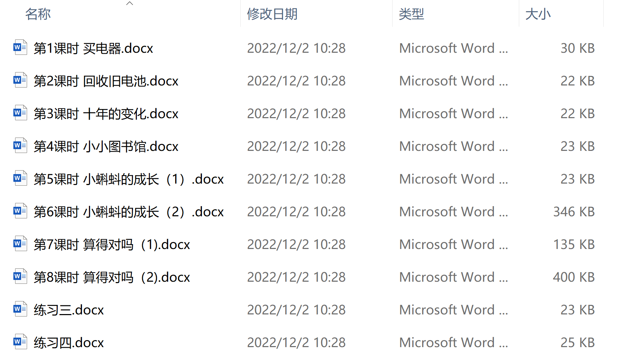The width and height of the screenshot is (617, 364).
Task: Select file 第7课时 算得对吗 (1).docx
Action: [x=112, y=244]
